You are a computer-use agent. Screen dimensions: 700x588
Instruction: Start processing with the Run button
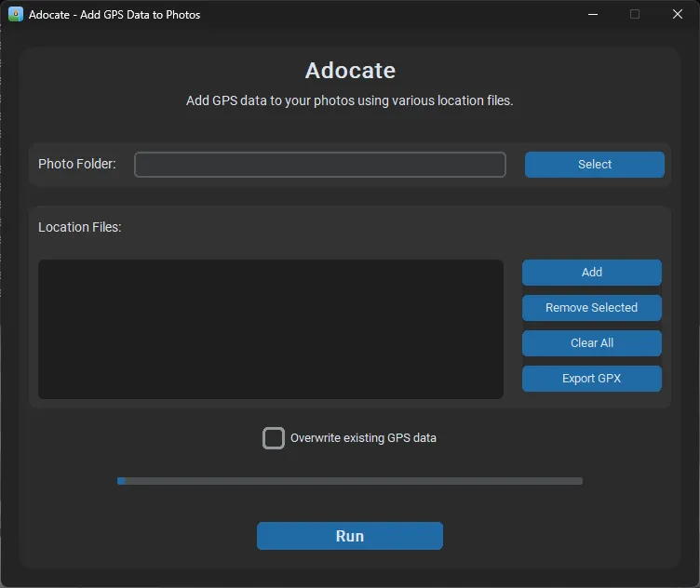[x=350, y=536]
